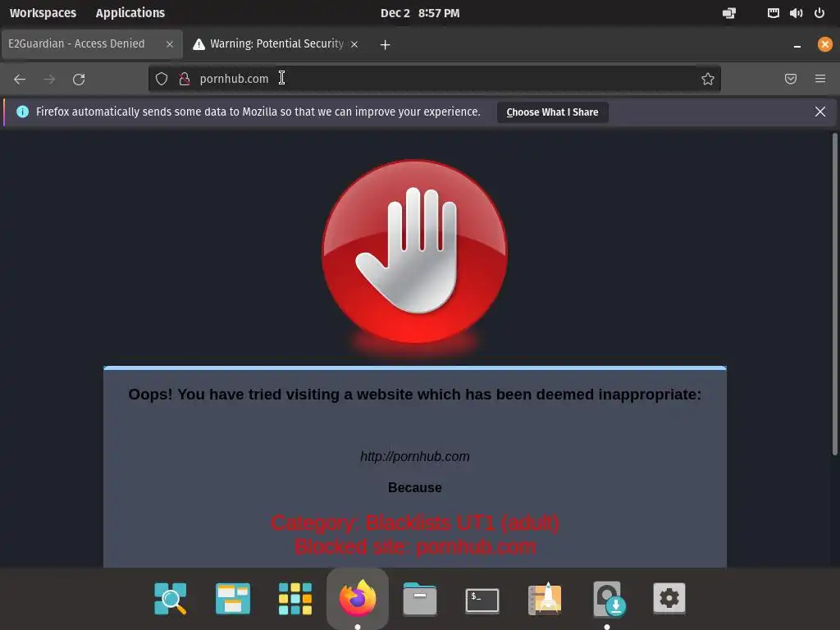Click the 'Category: Blacklists UT1 (adult)' text
This screenshot has width=840, height=630.
coord(414,523)
